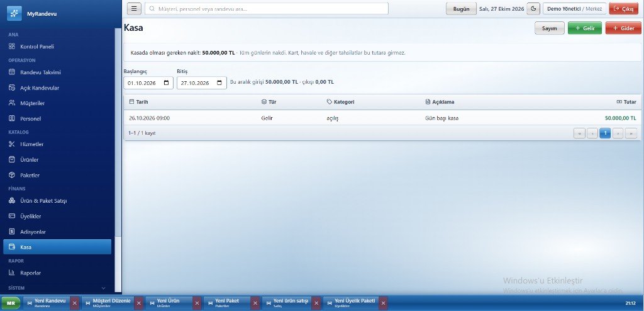This screenshot has width=644, height=311.
Task: Close the Yeni Randevu taskbar tab
Action: 74,303
